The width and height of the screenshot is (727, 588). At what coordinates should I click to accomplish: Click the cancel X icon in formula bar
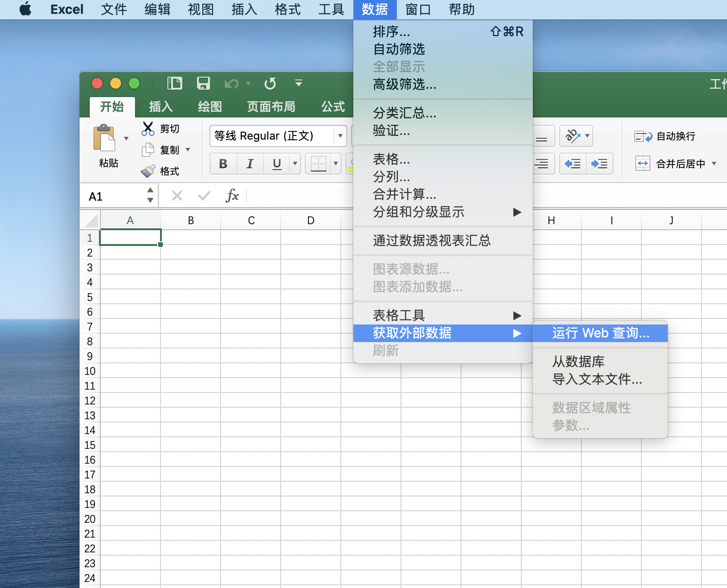177,196
